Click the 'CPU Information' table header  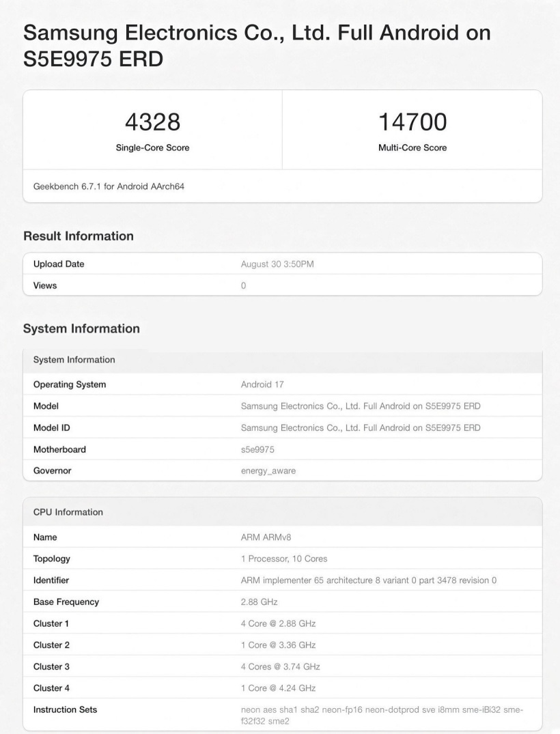(283, 512)
